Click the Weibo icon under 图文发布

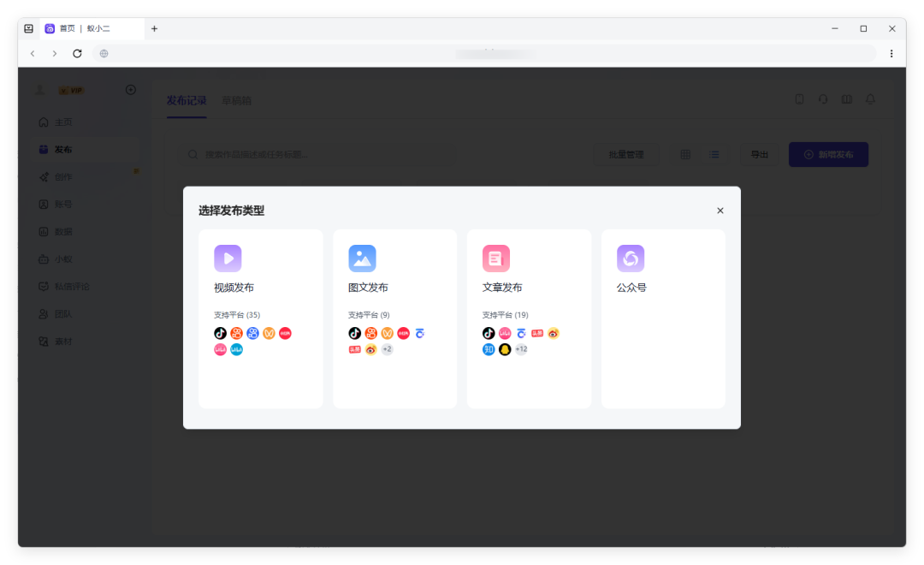tap(370, 349)
